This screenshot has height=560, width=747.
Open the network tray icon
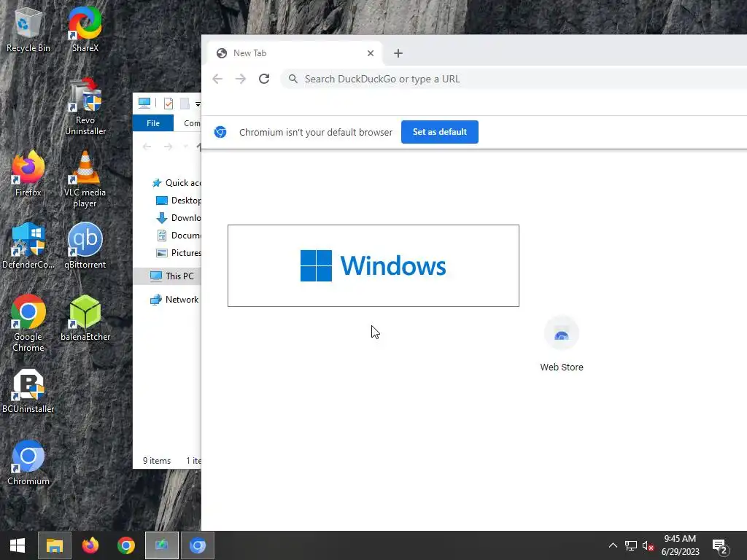click(x=631, y=545)
